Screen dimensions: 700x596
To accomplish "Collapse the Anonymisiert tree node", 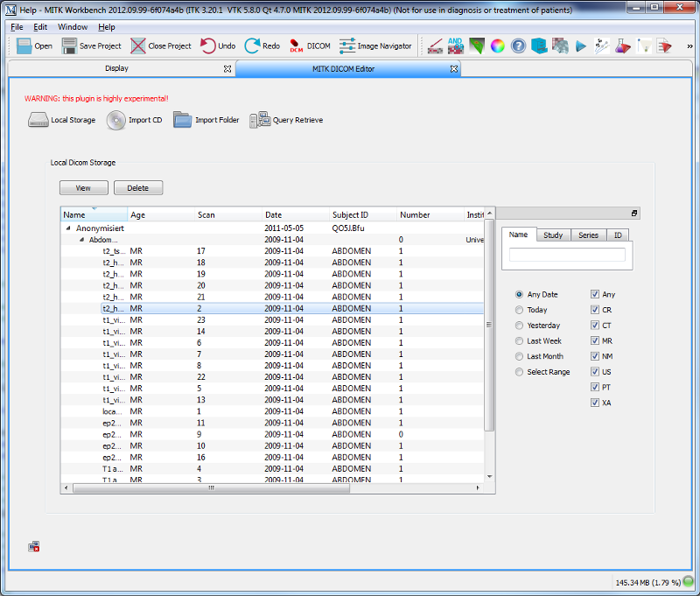I will click(x=68, y=228).
